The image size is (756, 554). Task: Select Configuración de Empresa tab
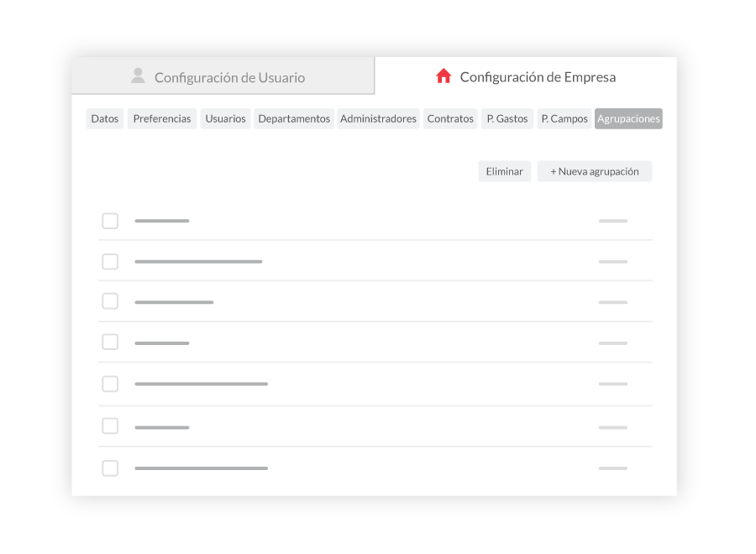click(x=526, y=76)
